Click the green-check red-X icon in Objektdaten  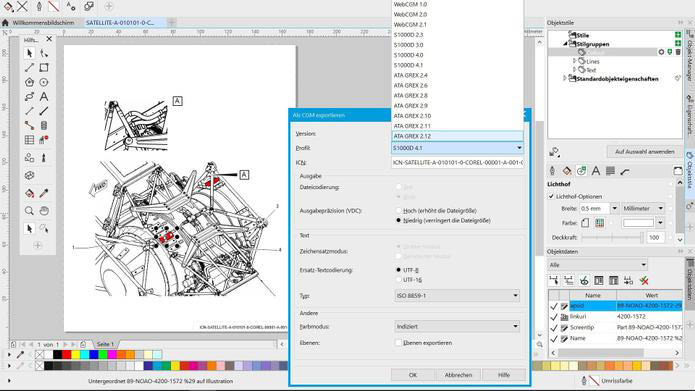tap(644, 280)
